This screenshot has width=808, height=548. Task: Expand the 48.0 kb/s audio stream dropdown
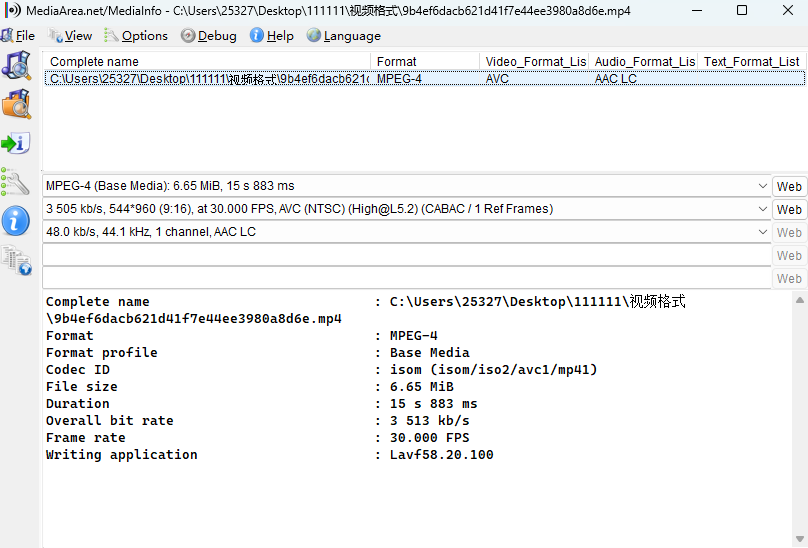763,232
